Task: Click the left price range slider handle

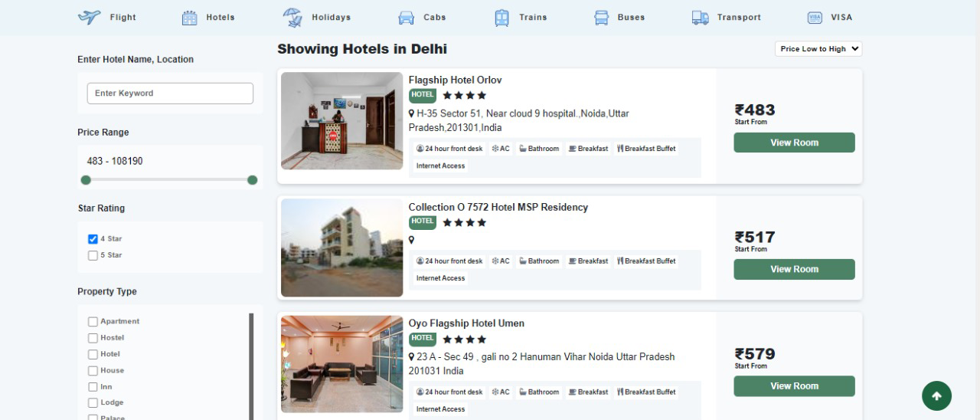Action: pyautogui.click(x=86, y=180)
